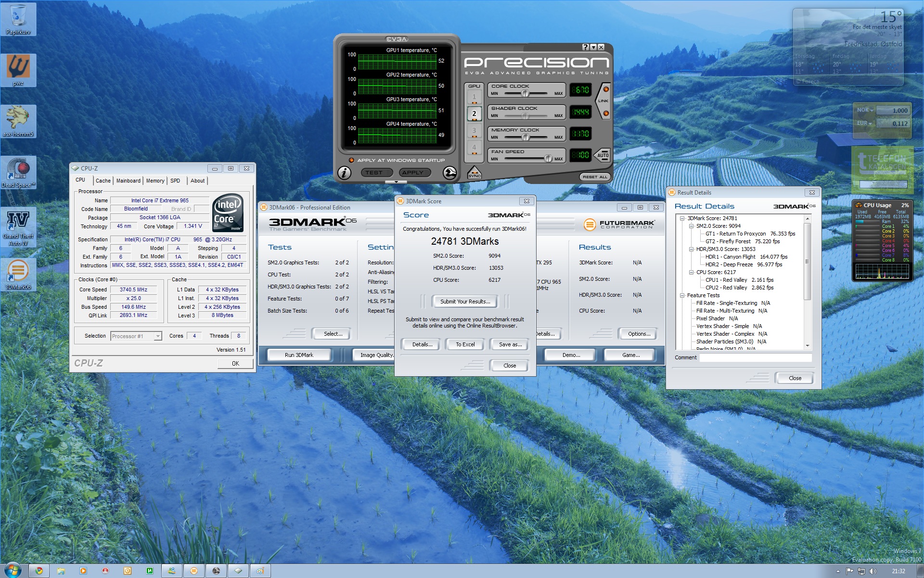
Task: Toggle Apply at Windows Startup
Action: pyautogui.click(x=351, y=160)
